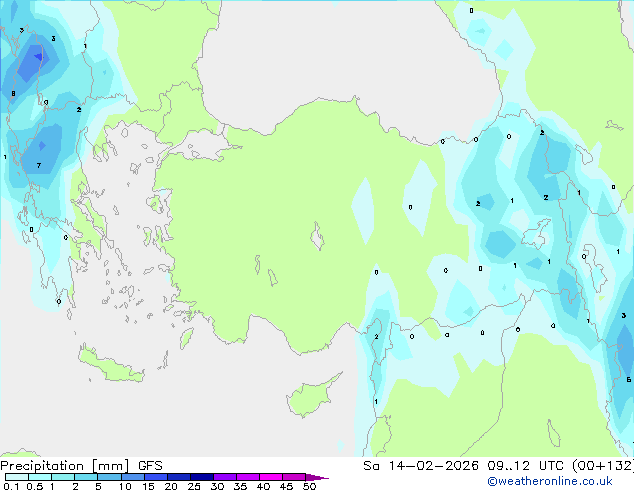Click legend label 15

click(x=148, y=486)
